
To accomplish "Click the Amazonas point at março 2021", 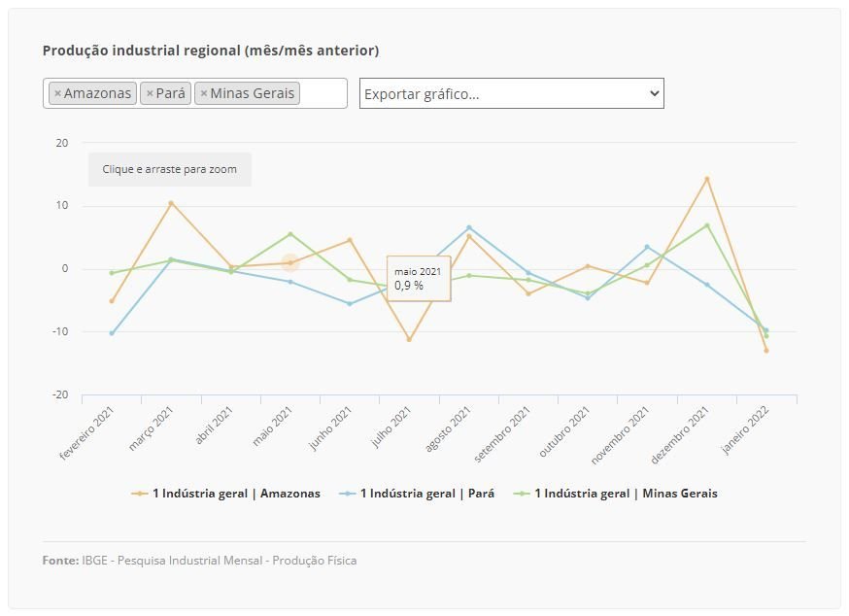I will pos(171,203).
